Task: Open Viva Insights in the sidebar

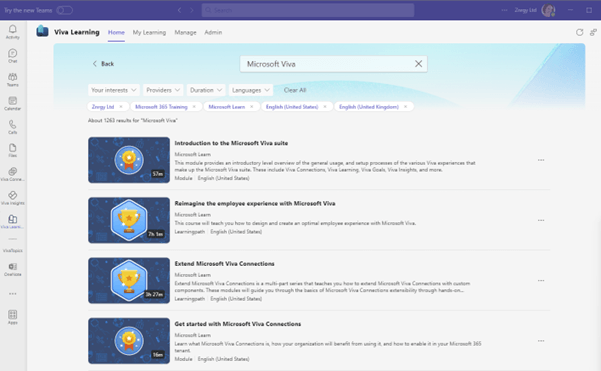Action: point(13,198)
